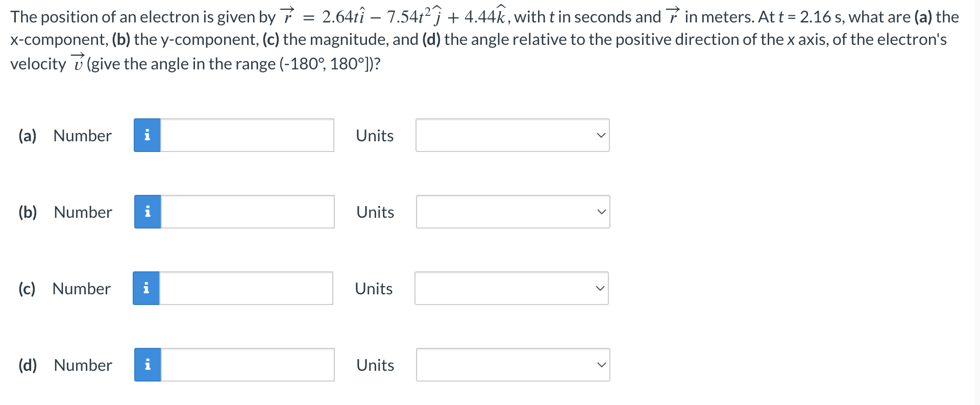Click the Units label next to part (c)
The image size is (980, 405).
374,288
